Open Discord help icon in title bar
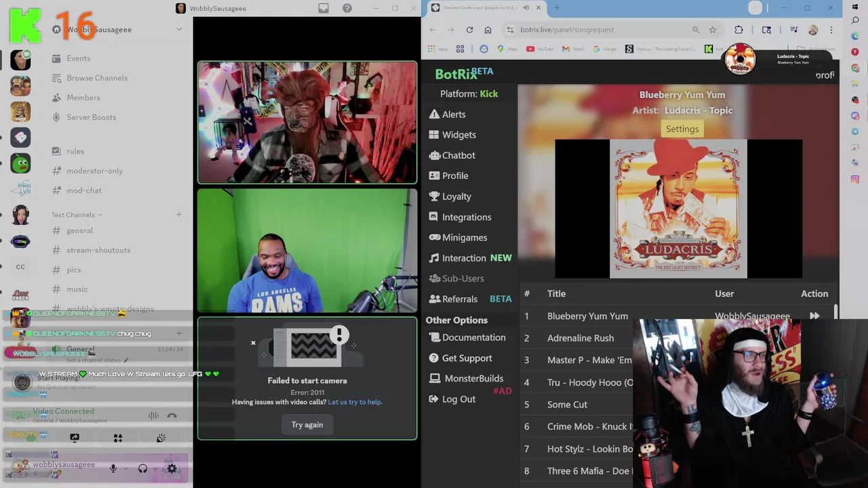 coord(347,8)
